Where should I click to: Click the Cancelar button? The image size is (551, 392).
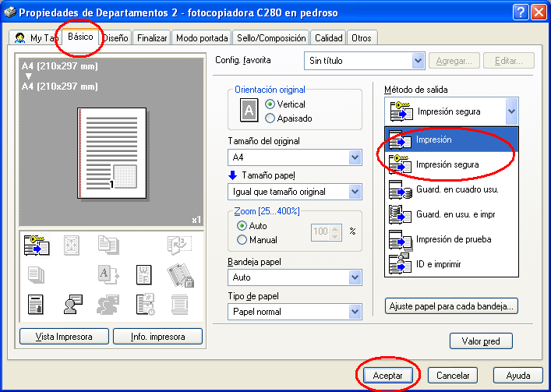453,376
